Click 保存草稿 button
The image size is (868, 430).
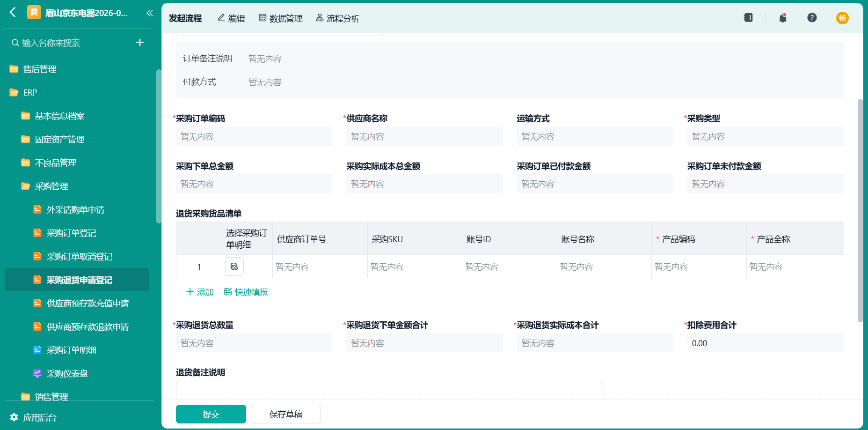286,414
